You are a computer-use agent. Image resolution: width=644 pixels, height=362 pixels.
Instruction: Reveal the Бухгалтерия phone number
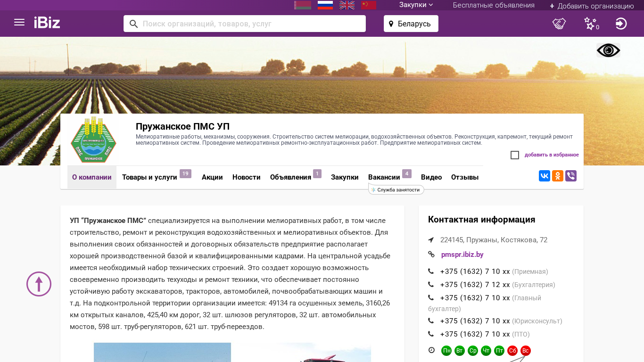pyautogui.click(x=475, y=285)
